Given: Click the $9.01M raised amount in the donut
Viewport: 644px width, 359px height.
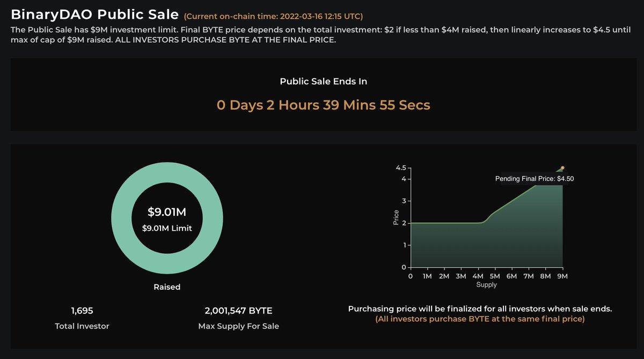Looking at the screenshot, I should click(167, 211).
